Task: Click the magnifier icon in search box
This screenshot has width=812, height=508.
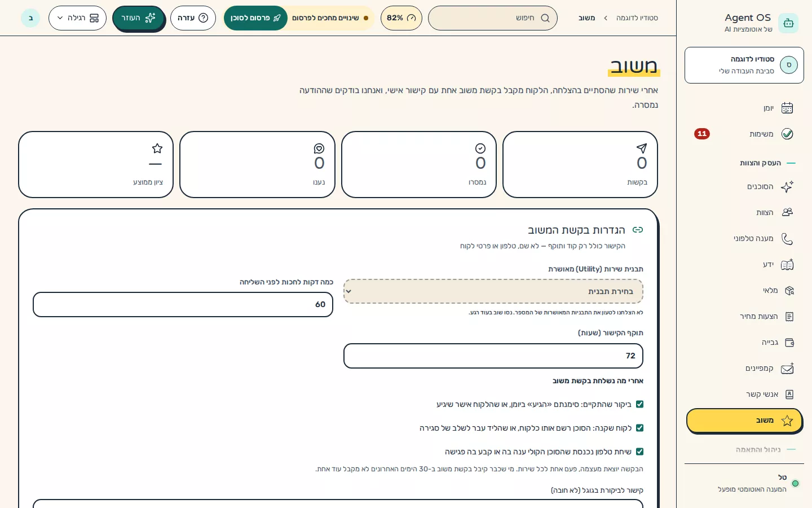Action: click(x=545, y=18)
